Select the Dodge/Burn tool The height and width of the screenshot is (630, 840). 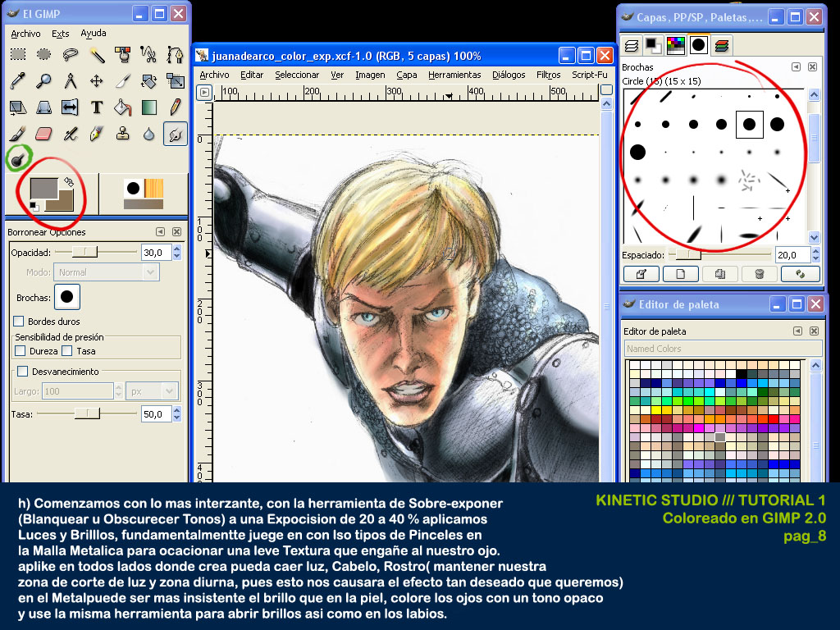18,159
